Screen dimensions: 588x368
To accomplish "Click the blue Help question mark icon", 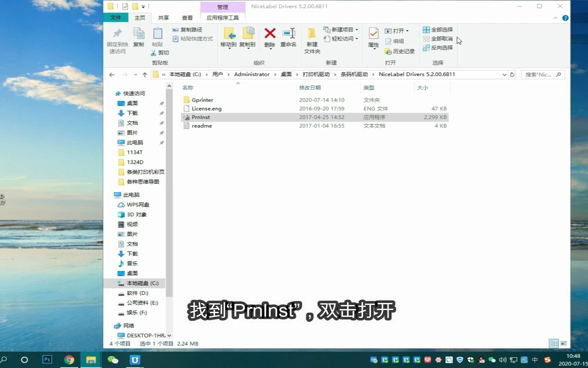I will click(565, 18).
